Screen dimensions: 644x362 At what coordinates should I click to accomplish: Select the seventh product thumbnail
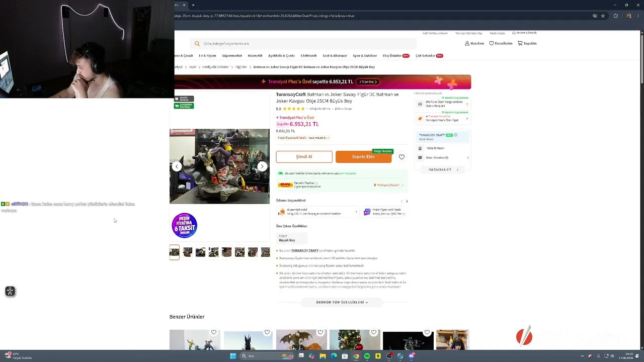[253, 252]
